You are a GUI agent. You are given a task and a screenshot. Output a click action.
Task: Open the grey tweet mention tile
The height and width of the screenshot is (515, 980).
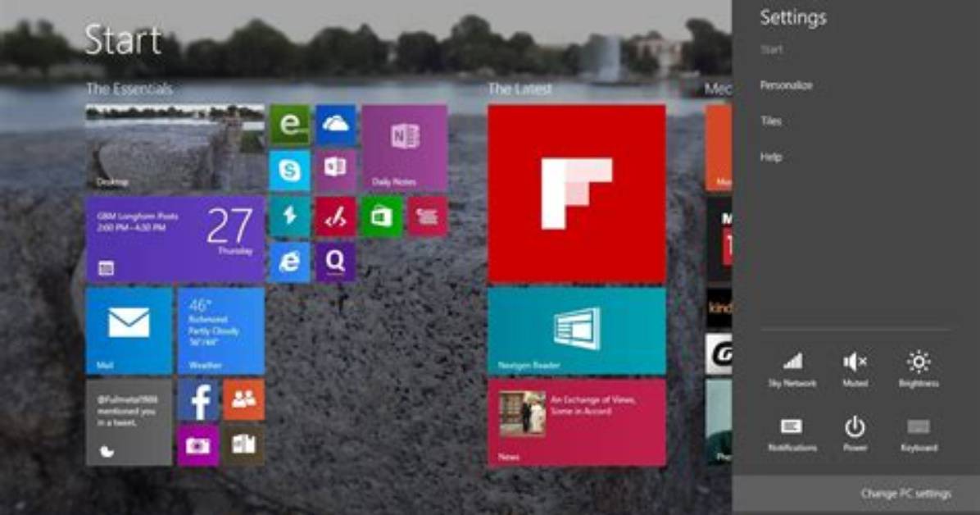(x=129, y=422)
